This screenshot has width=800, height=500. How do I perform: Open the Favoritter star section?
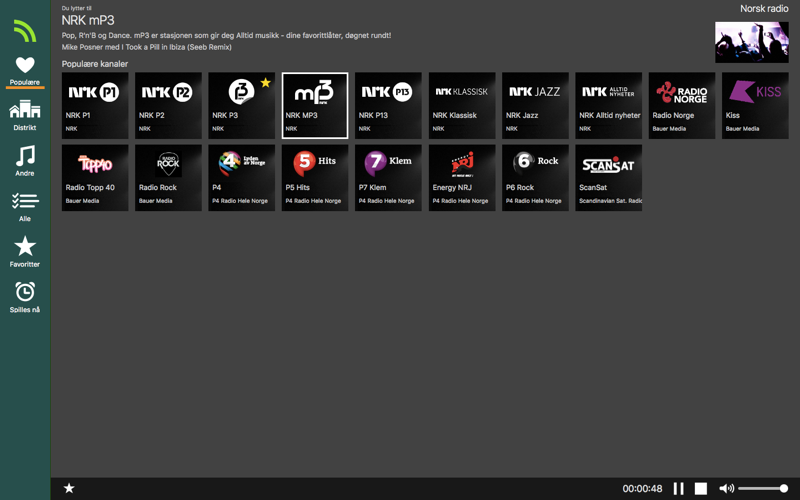(x=25, y=252)
